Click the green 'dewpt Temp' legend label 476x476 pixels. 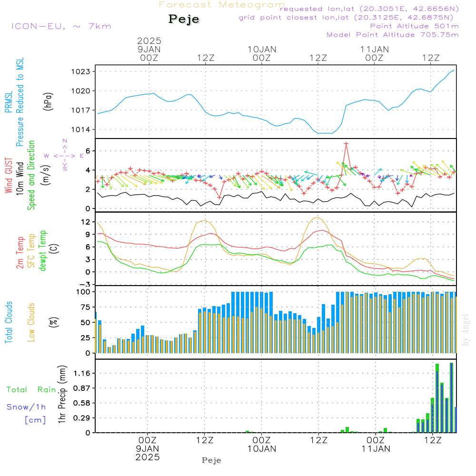coord(42,251)
